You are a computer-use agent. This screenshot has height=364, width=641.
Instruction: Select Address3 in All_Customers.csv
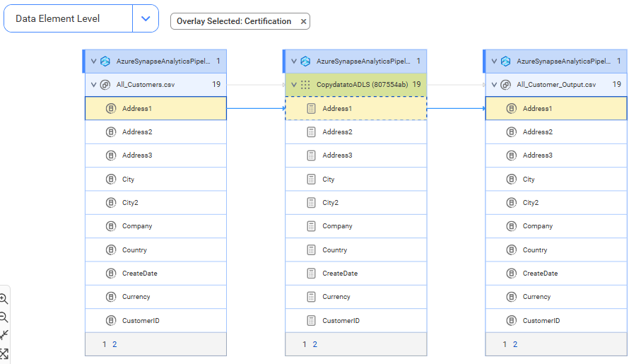click(155, 155)
